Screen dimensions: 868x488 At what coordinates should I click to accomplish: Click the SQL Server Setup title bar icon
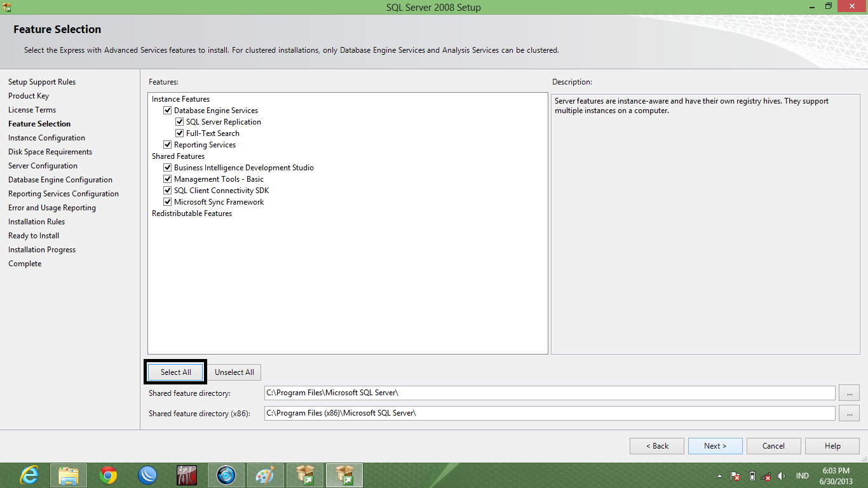7,7
